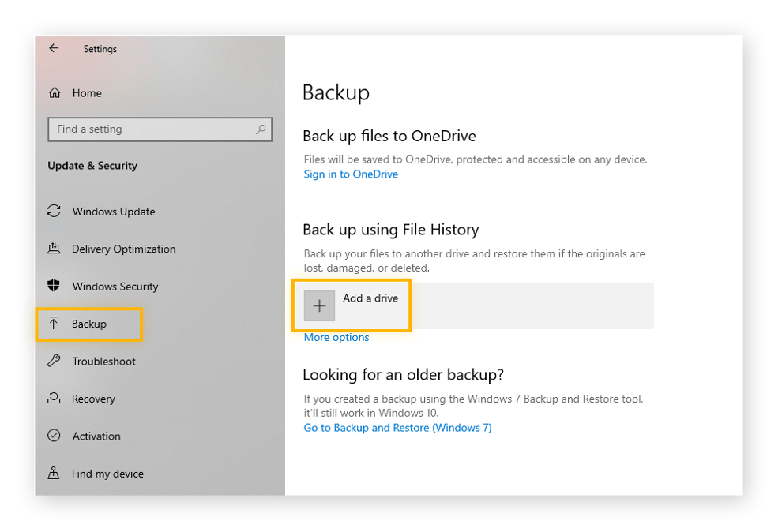Click the Find my device locator icon
The width and height of the screenshot is (782, 532).
point(54,474)
